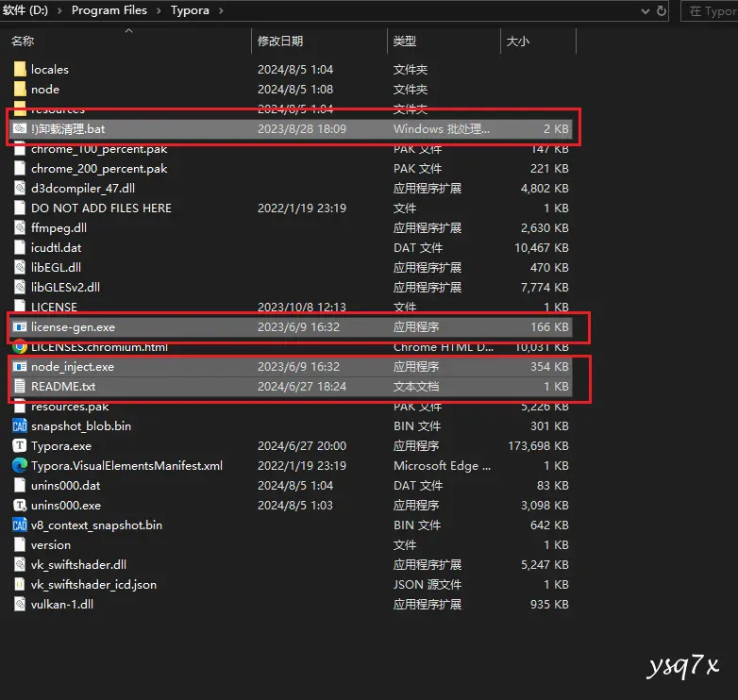
Task: Click the Typora.VisualElementsManifest.xml Edge icon
Action: [20, 465]
